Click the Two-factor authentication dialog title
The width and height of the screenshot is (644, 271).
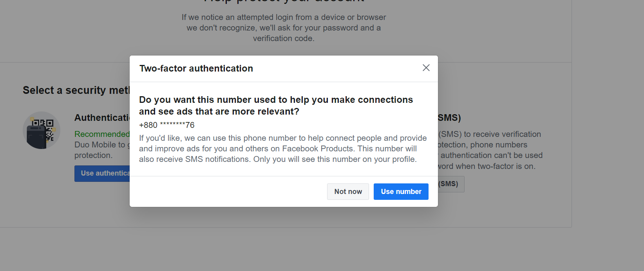(x=196, y=68)
